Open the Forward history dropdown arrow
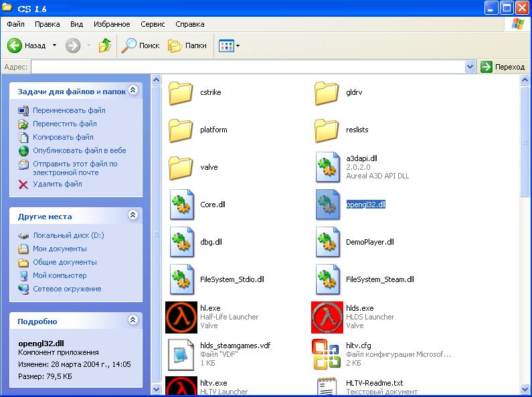This screenshot has width=532, height=397. pos(88,45)
